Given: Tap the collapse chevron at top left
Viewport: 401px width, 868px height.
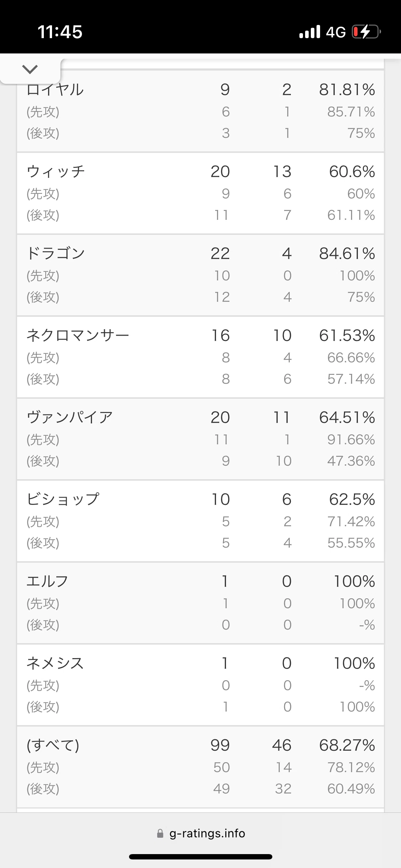Looking at the screenshot, I should tap(30, 69).
